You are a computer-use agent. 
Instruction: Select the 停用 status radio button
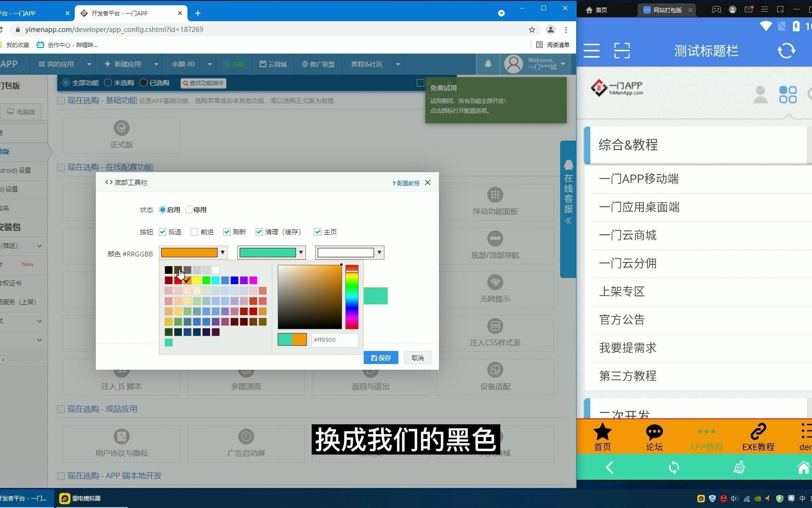pos(189,210)
